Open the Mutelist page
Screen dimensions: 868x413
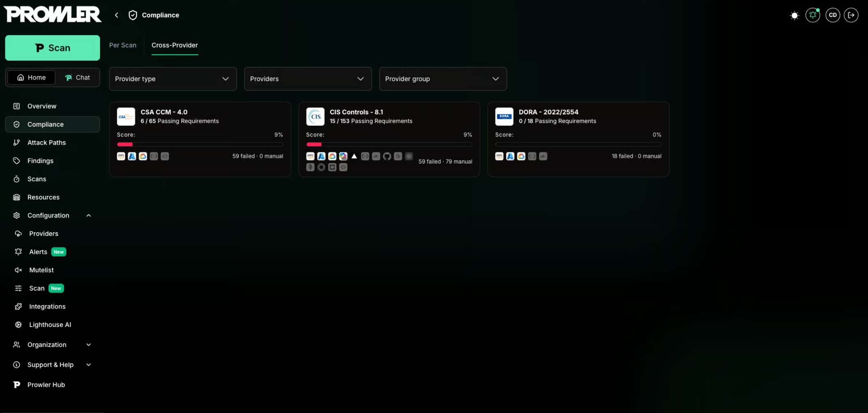[53, 270]
